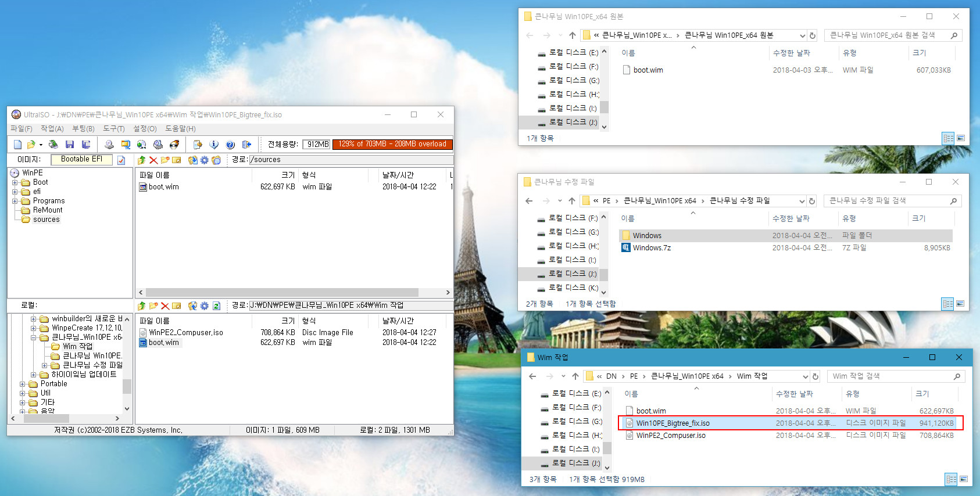Click the 크기 column header in image list
Image resolution: width=980 pixels, height=496 pixels.
287,175
